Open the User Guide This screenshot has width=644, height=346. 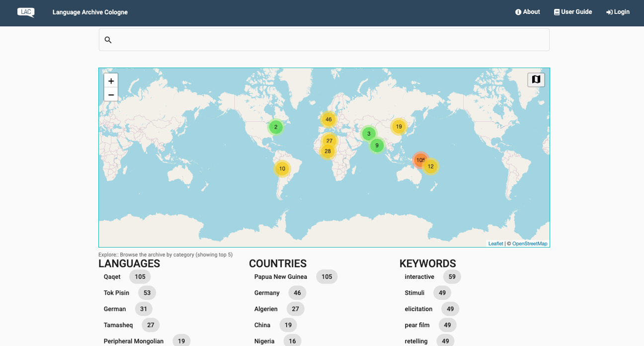573,12
